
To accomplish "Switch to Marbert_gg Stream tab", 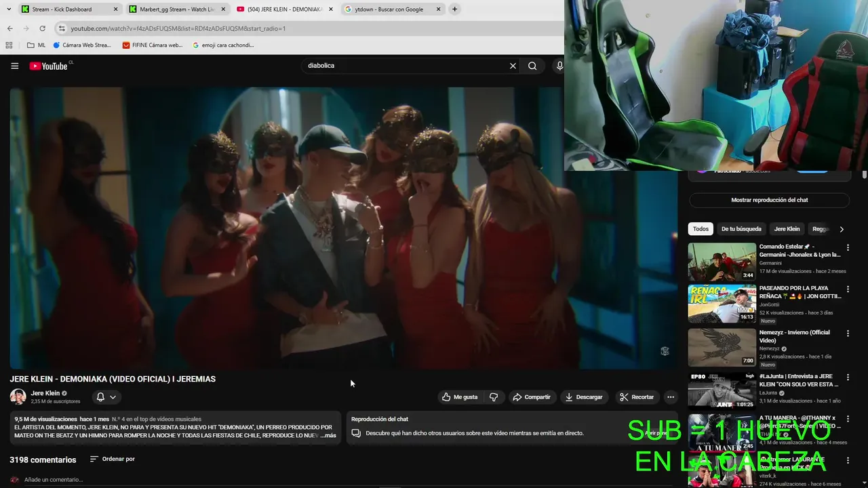I will (x=176, y=9).
